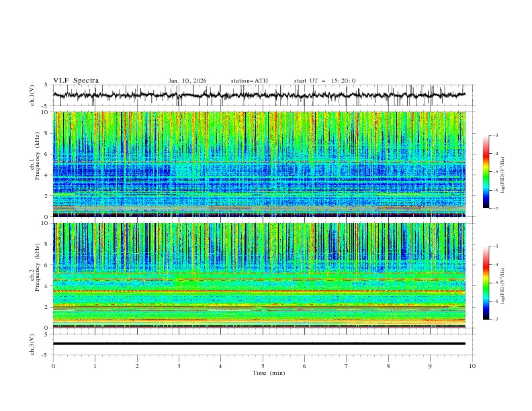Click the "Time (min)" x-axis label

tap(269, 373)
